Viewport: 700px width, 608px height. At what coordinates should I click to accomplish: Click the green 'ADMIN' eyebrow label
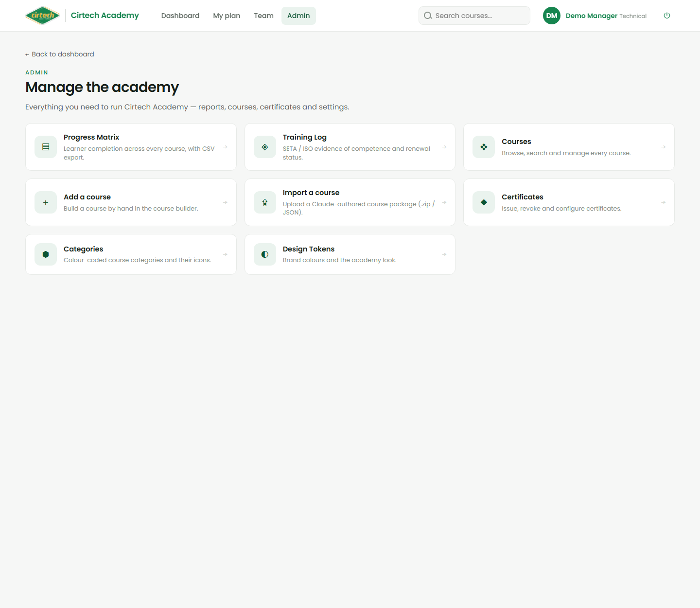(37, 72)
